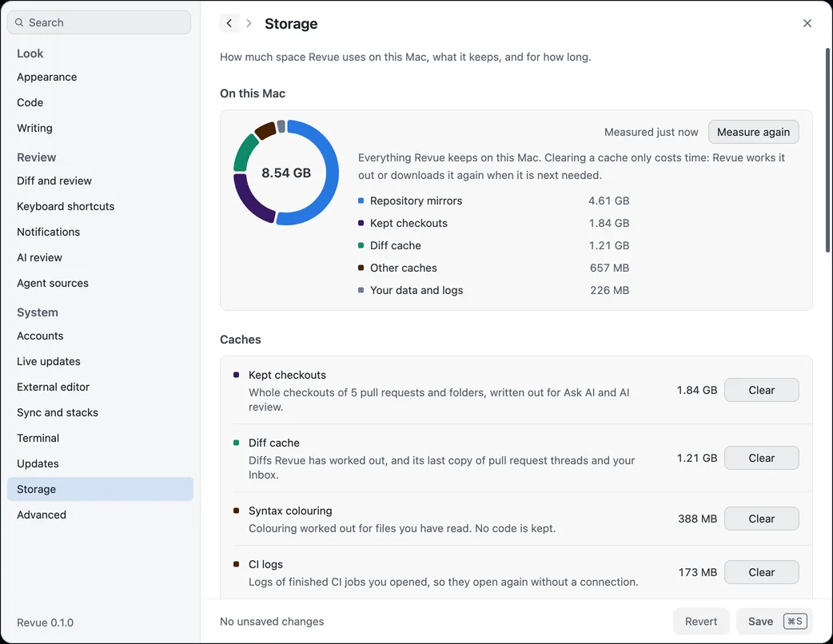Select the highlighted Storage item
The image size is (833, 644).
click(x=101, y=489)
